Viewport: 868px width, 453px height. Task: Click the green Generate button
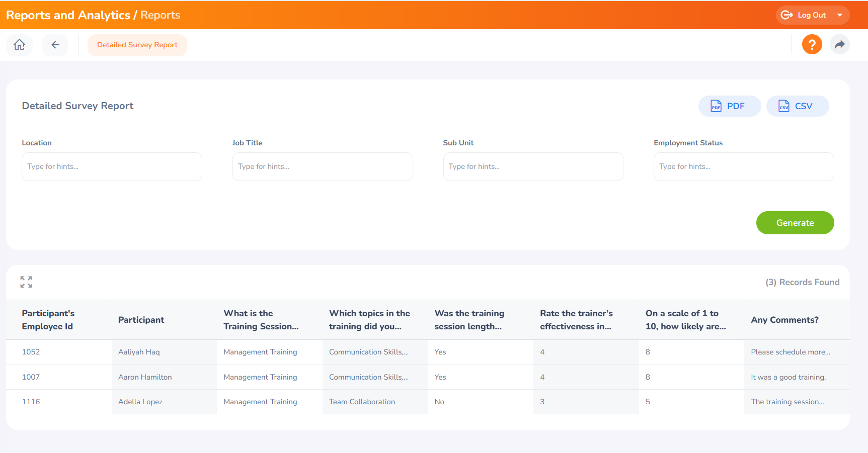click(x=795, y=223)
